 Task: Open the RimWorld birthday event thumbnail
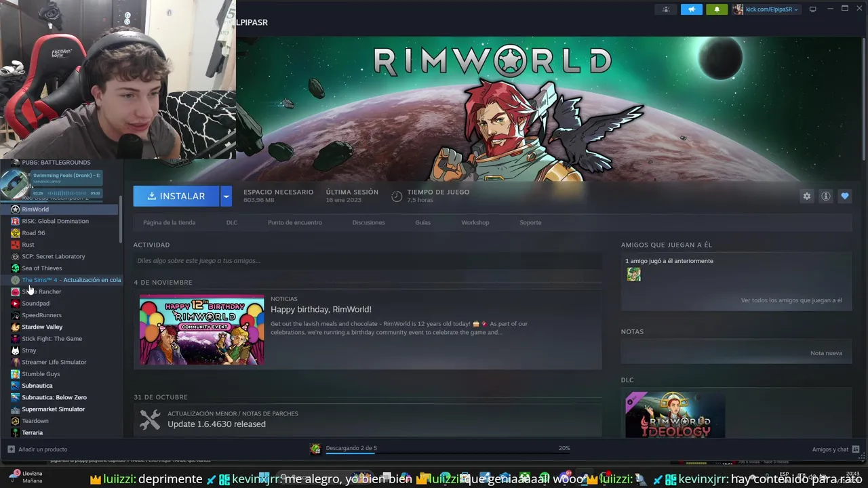[x=202, y=329]
